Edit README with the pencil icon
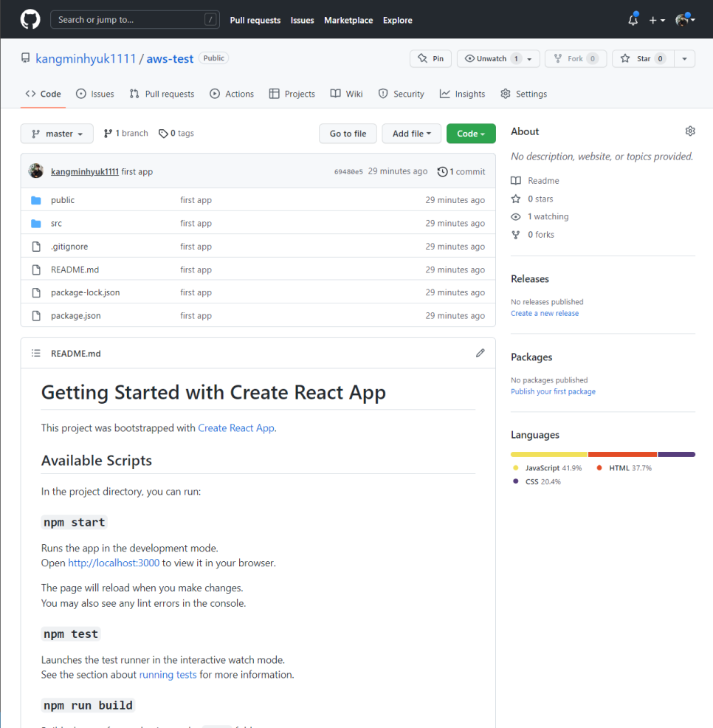The image size is (713, 728). (480, 353)
